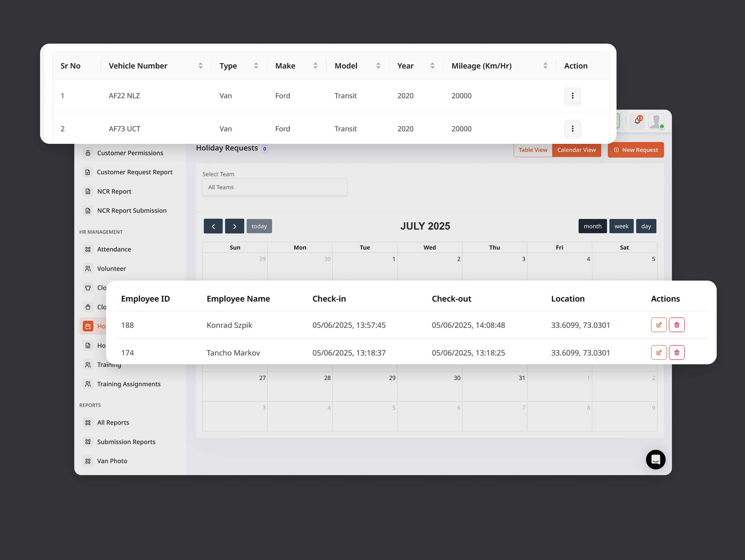Switch calendar to week view
The image size is (745, 560).
621,226
